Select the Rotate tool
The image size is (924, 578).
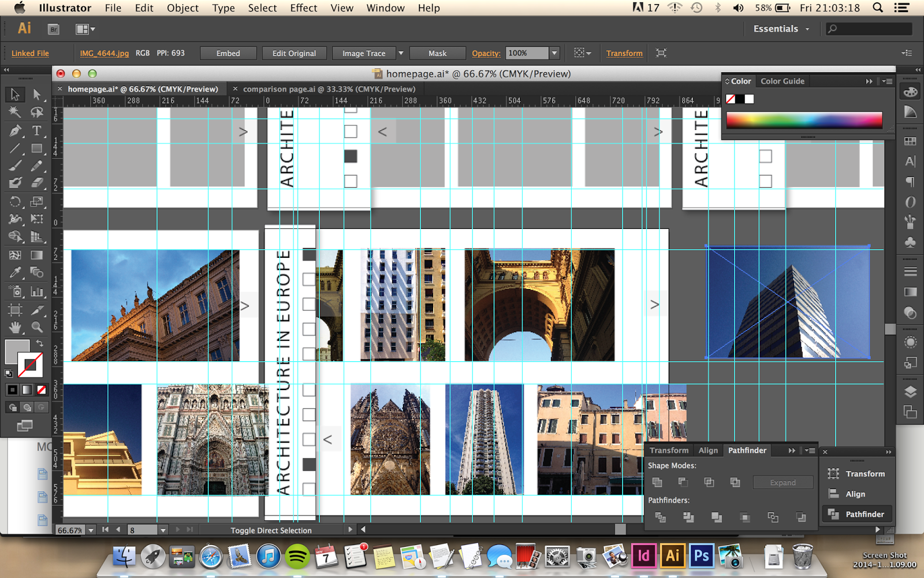pyautogui.click(x=15, y=202)
